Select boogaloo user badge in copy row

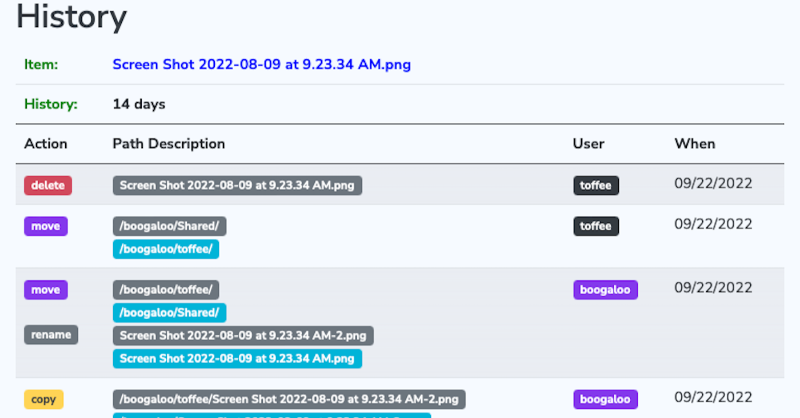[x=605, y=399]
